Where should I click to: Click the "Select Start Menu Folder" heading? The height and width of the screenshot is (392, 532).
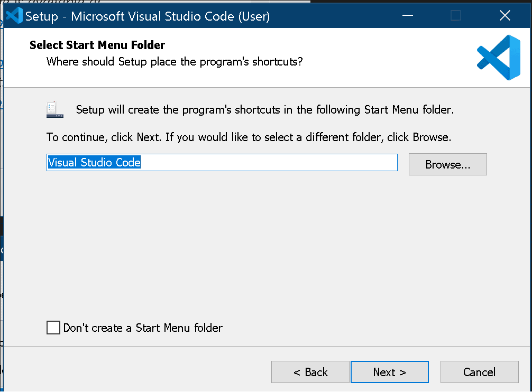point(97,45)
